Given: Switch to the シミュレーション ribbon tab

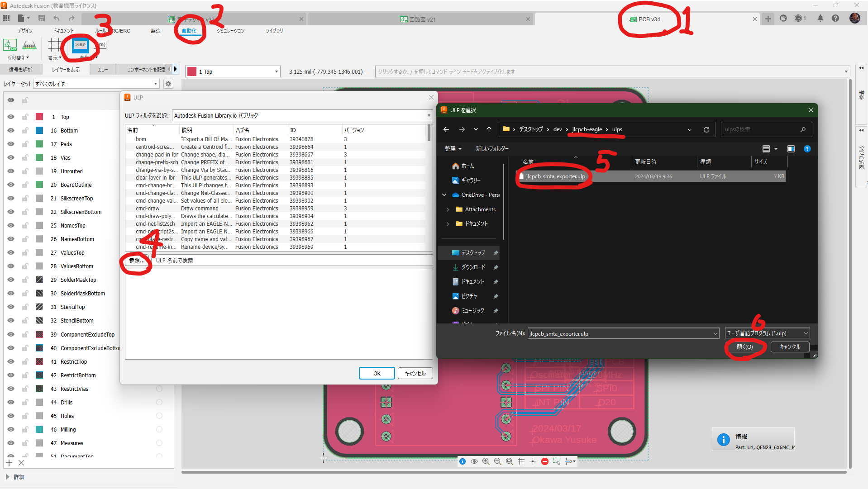Looking at the screenshot, I should [230, 31].
